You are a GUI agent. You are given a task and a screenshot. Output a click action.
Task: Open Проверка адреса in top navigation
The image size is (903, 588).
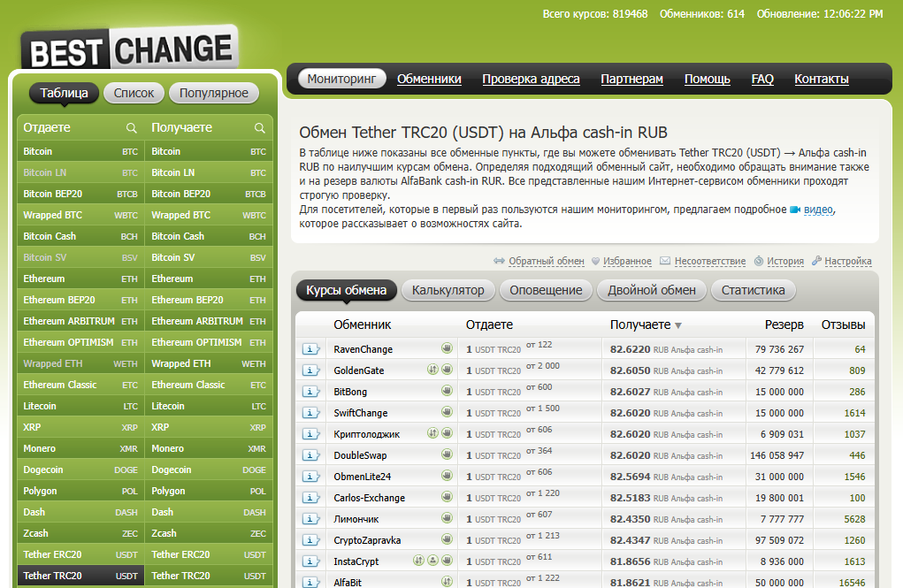coord(531,79)
